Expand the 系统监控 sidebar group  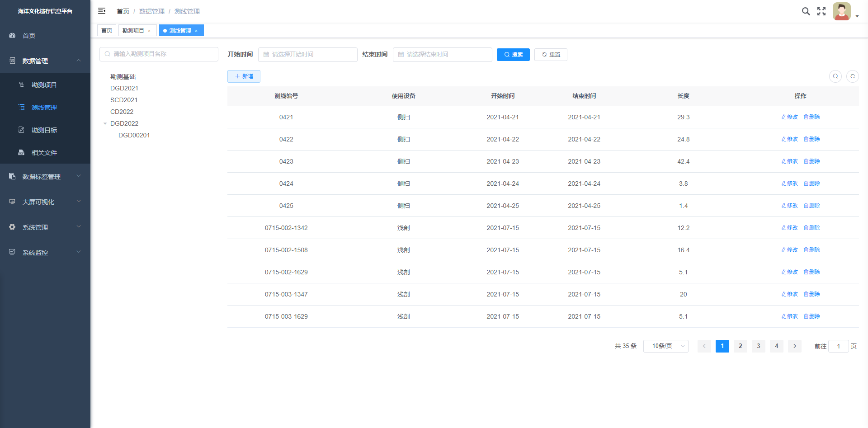click(x=45, y=253)
